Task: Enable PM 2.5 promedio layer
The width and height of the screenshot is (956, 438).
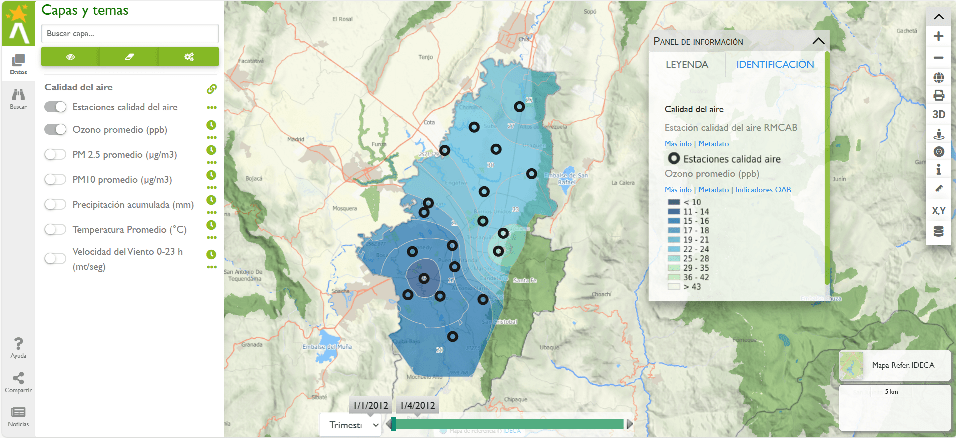Action: 55,154
